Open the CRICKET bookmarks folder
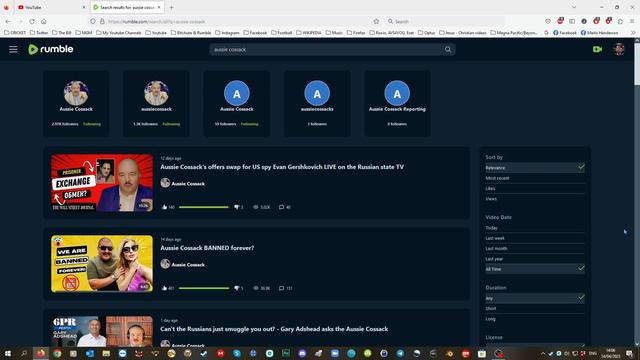640x360 pixels. 15,33
